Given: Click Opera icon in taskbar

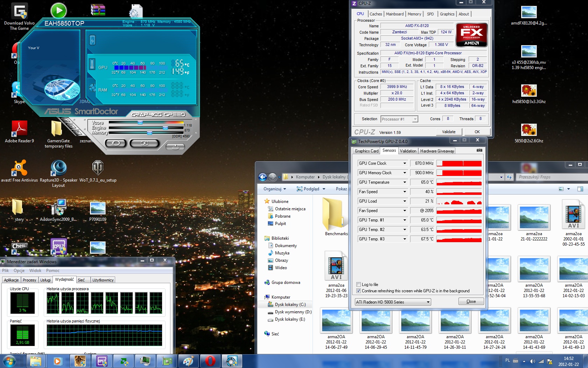Looking at the screenshot, I should click(210, 361).
